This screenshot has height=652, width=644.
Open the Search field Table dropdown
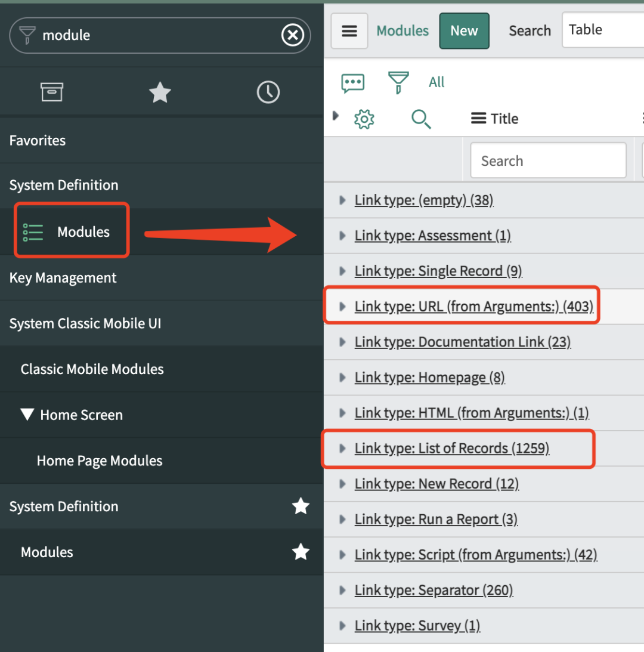[602, 30]
